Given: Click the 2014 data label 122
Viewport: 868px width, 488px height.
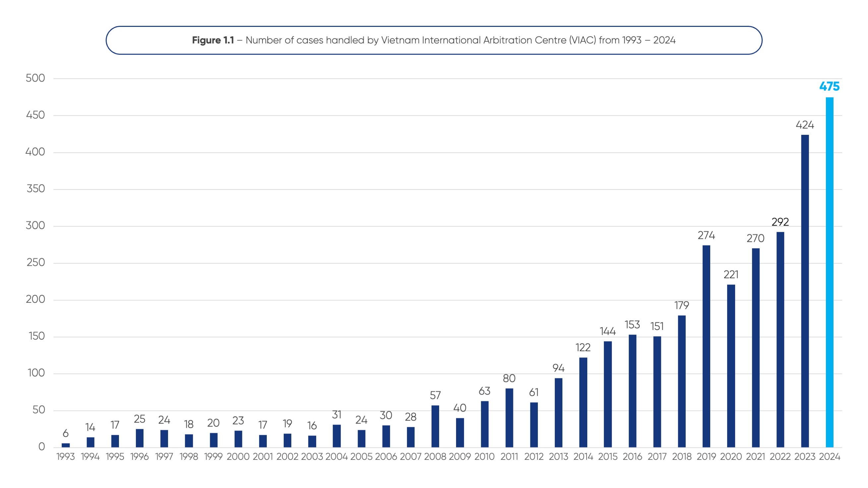Looking at the screenshot, I should click(583, 348).
